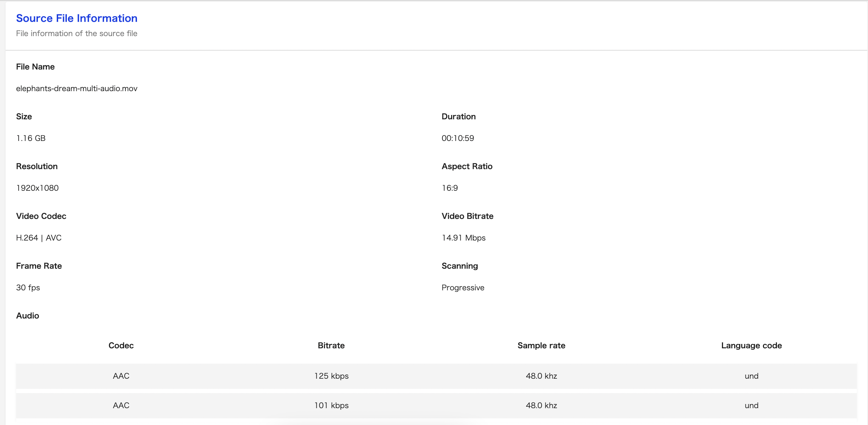Click the Audio section label
Image resolution: width=868 pixels, height=425 pixels.
click(x=28, y=316)
